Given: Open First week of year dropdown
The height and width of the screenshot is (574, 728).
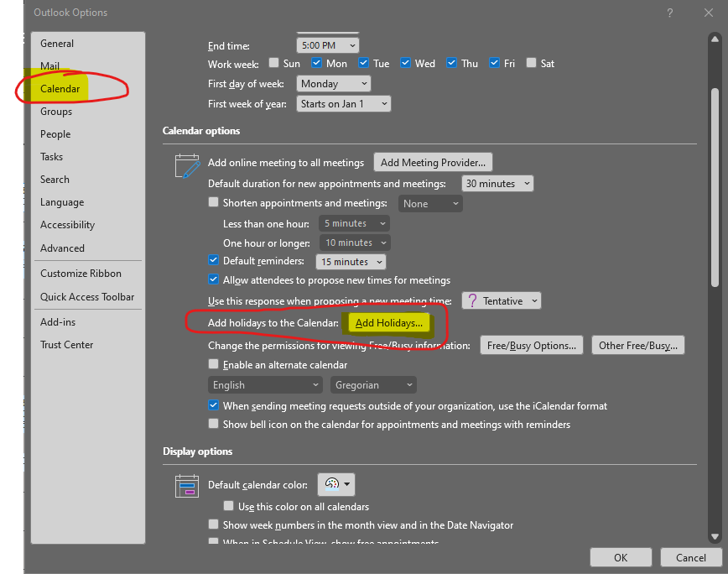Looking at the screenshot, I should (344, 104).
